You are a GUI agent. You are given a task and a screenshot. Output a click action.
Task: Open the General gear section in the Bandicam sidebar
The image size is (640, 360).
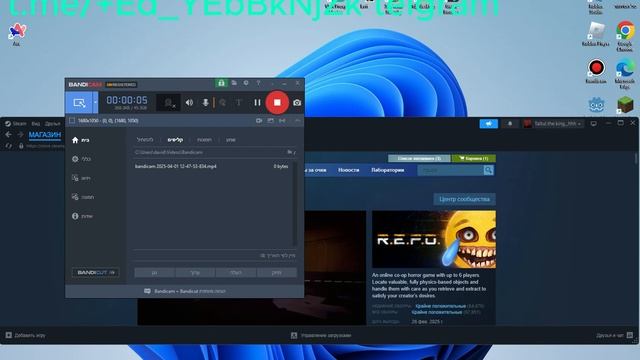click(x=81, y=159)
